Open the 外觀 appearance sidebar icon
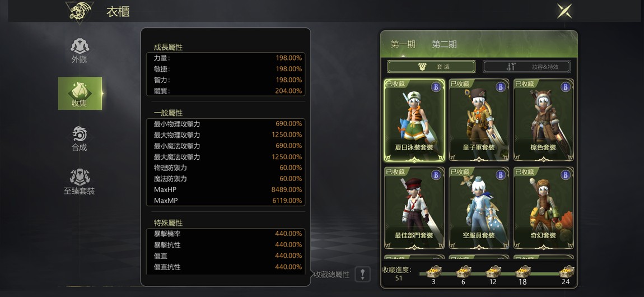The height and width of the screenshot is (297, 644). click(x=80, y=50)
